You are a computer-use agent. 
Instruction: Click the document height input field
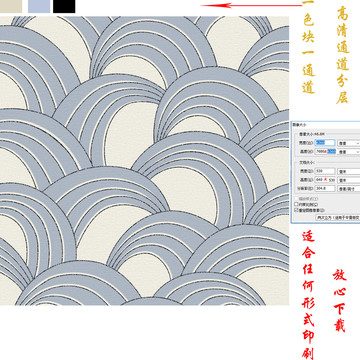pyautogui.click(x=325, y=180)
